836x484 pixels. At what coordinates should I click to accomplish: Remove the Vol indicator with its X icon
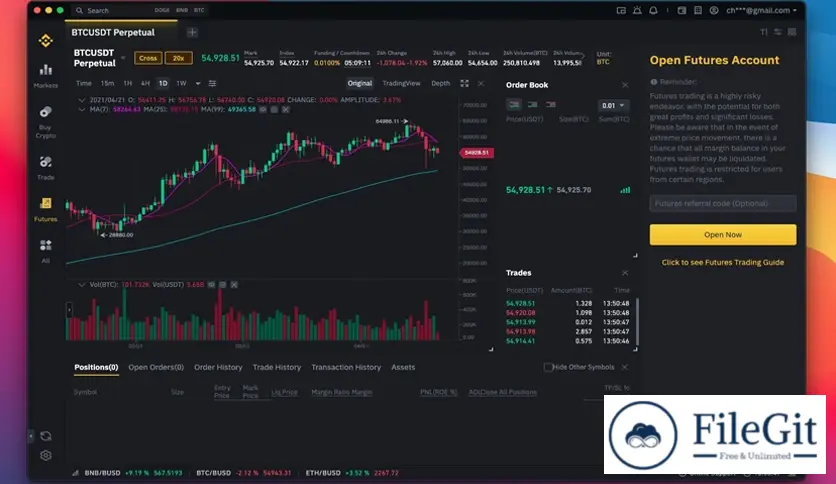(234, 285)
